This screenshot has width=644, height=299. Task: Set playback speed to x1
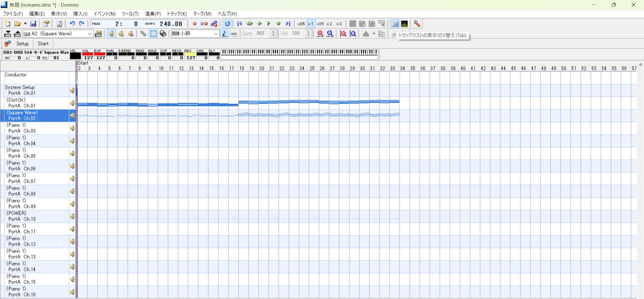click(x=310, y=24)
